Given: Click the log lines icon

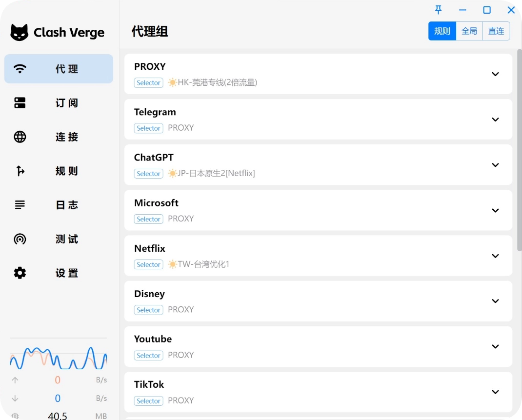Looking at the screenshot, I should [x=20, y=205].
